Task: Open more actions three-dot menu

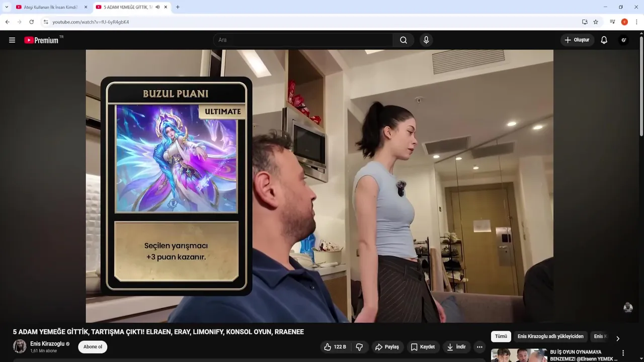Action: click(x=479, y=347)
